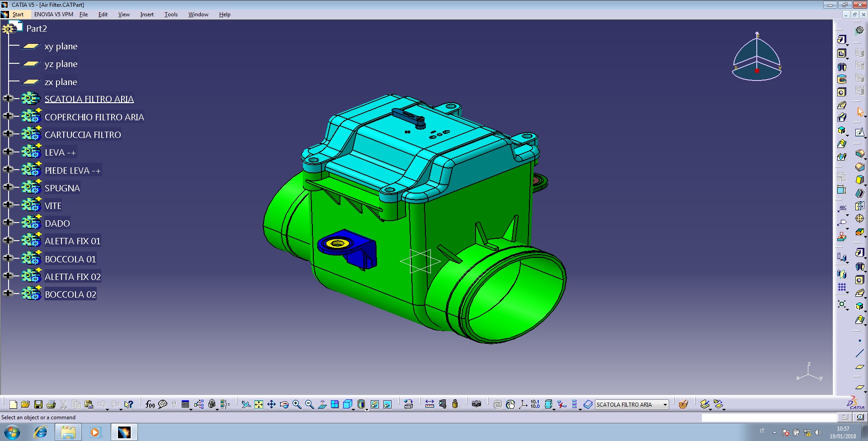
Task: Select ALETTA FIX 02 body label
Action: click(x=72, y=277)
